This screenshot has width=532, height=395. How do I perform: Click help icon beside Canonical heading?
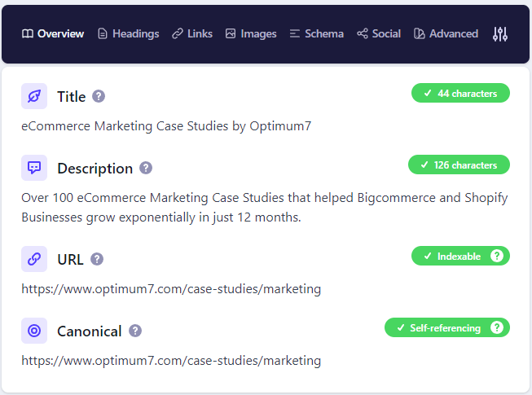[x=135, y=331]
